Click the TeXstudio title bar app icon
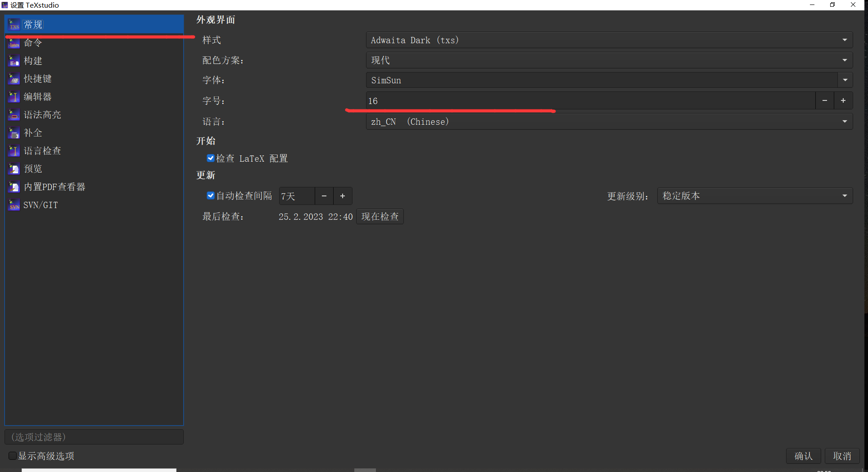 (x=5, y=5)
